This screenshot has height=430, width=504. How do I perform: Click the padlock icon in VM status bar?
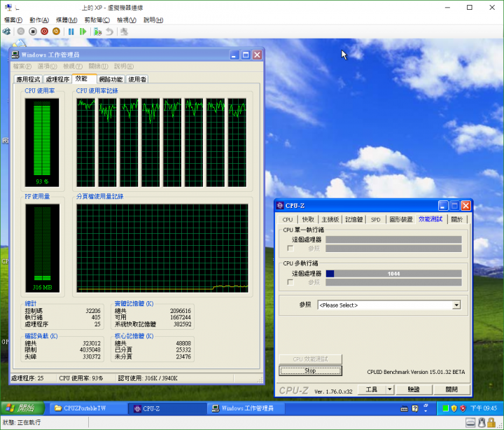(491, 422)
